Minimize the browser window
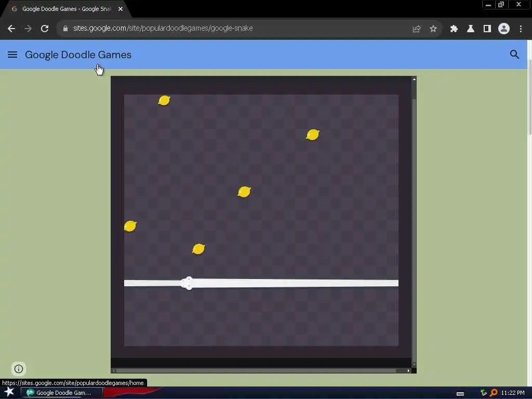Viewport: 532px width, 399px height. point(488,5)
